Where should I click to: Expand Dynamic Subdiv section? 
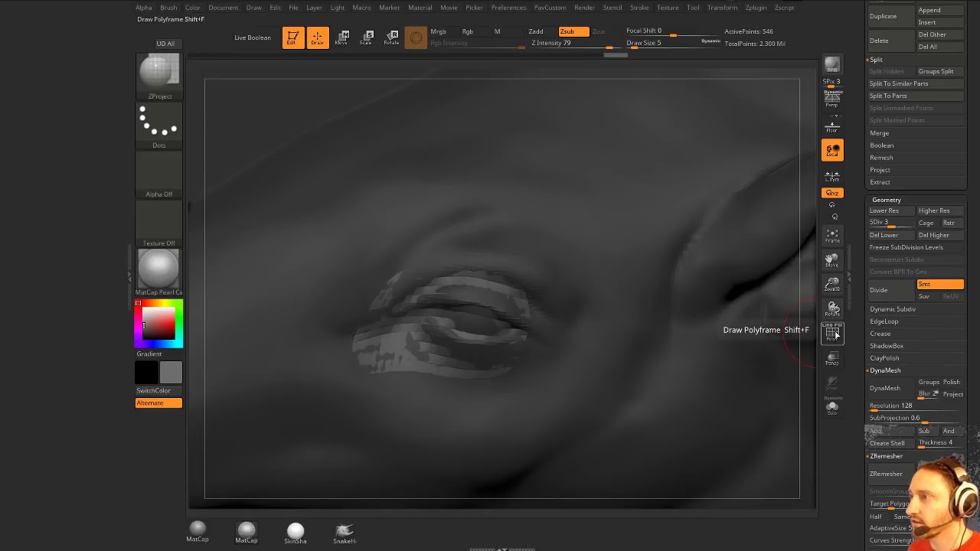893,309
